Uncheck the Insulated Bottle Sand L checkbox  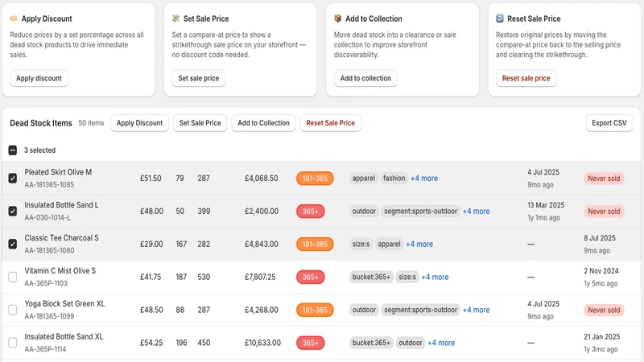pos(13,211)
